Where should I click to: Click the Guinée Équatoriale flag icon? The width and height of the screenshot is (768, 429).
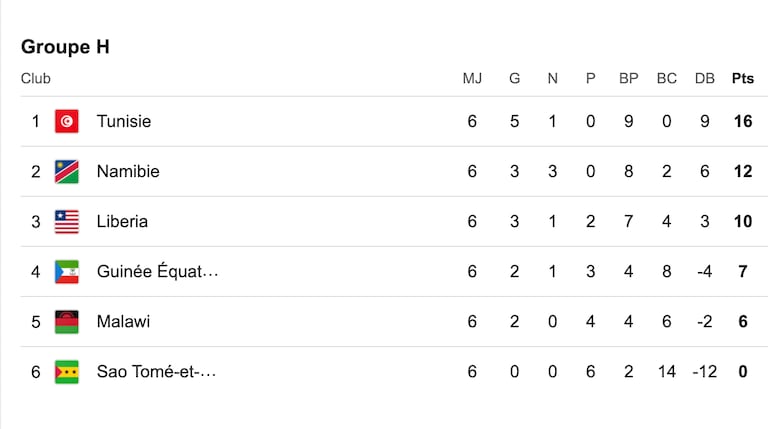coord(67,272)
